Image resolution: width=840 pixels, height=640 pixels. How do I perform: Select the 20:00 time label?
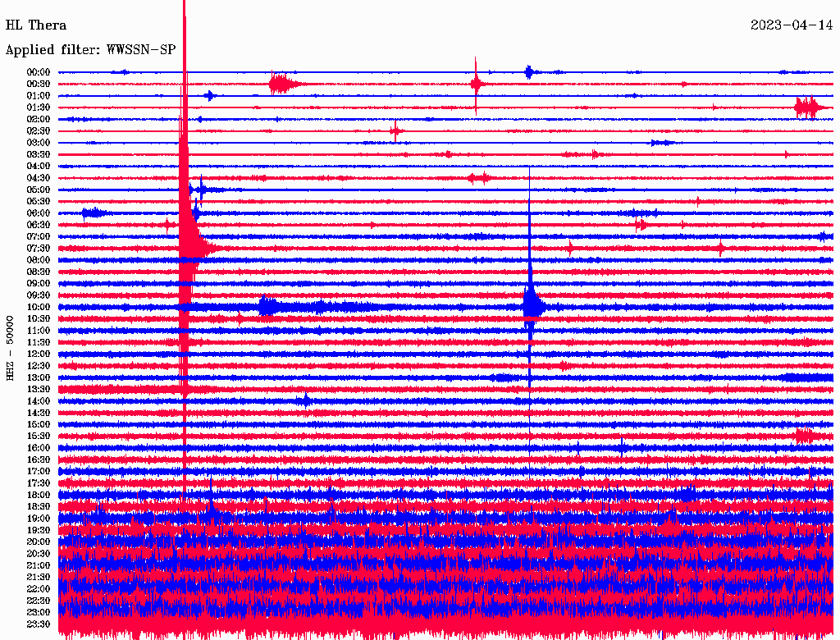(39, 542)
